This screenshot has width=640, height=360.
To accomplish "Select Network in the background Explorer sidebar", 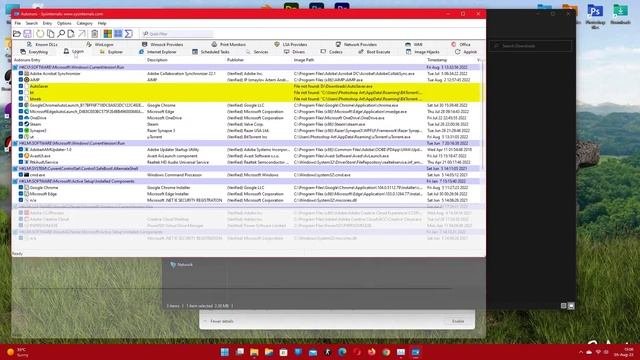I will pyautogui.click(x=181, y=264).
